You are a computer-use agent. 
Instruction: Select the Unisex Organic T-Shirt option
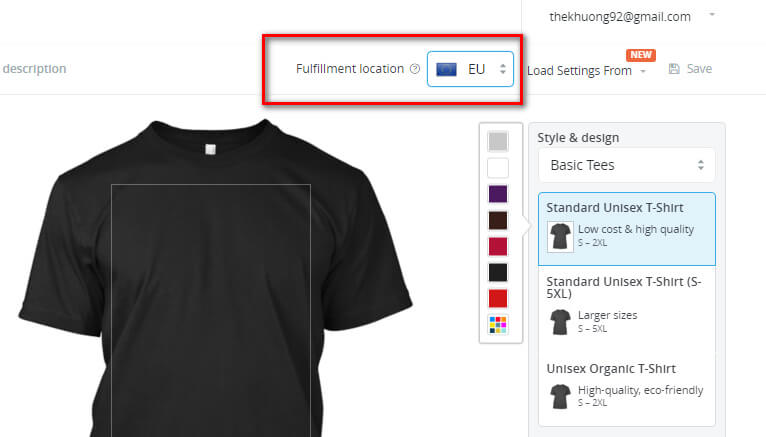tap(626, 384)
